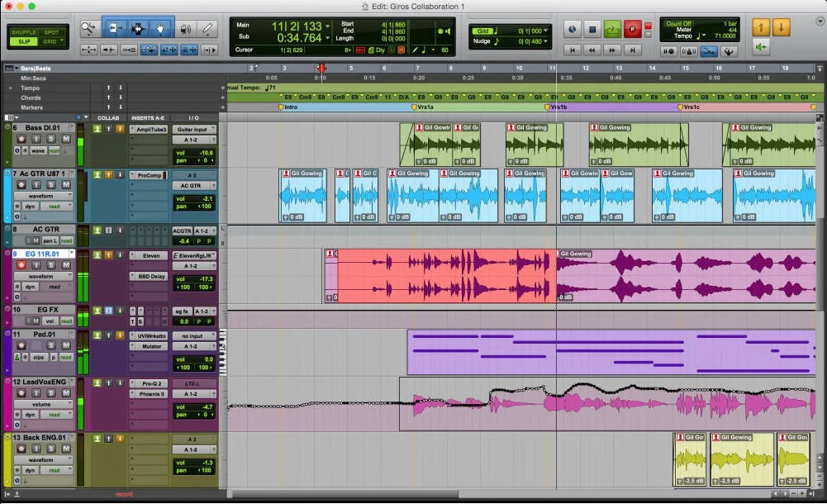Toggle Automation Follows Edit button
The height and width of the screenshot is (504, 827).
(x=150, y=50)
